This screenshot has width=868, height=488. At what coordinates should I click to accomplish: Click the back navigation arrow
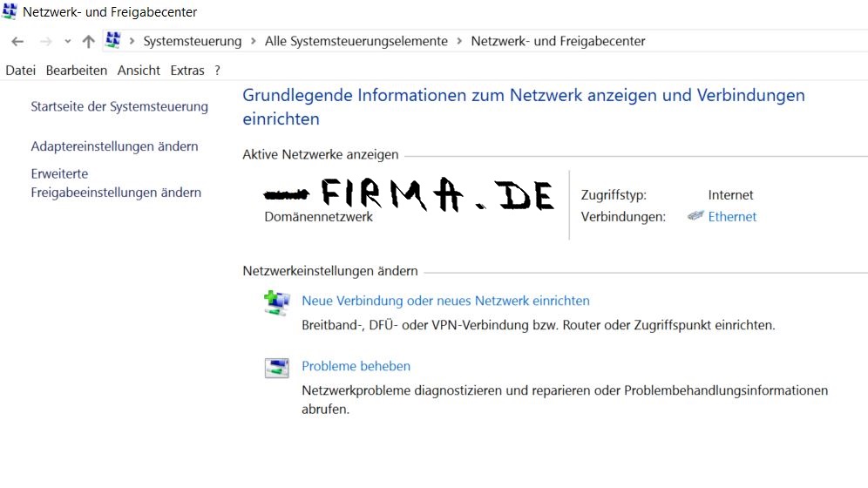[x=17, y=41]
